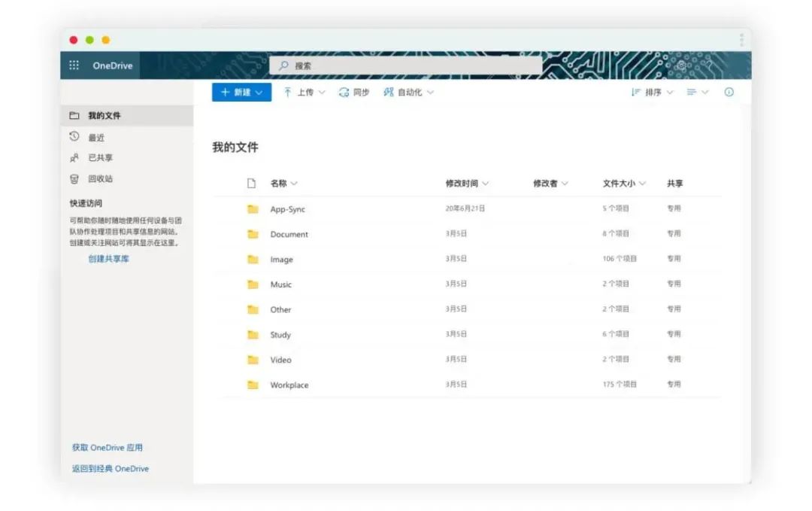
Task: Open the view options list dropdown
Action: click(x=697, y=93)
